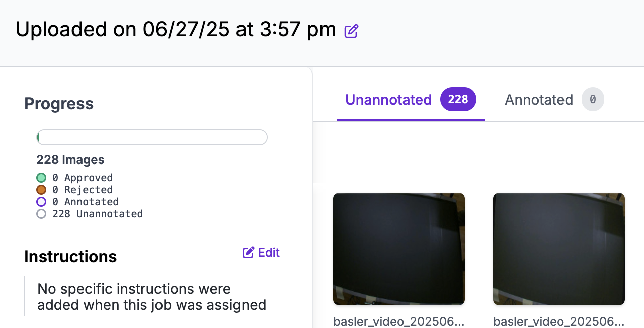Select the "No specific instructions" text block
This screenshot has height=328, width=644.
point(151,297)
